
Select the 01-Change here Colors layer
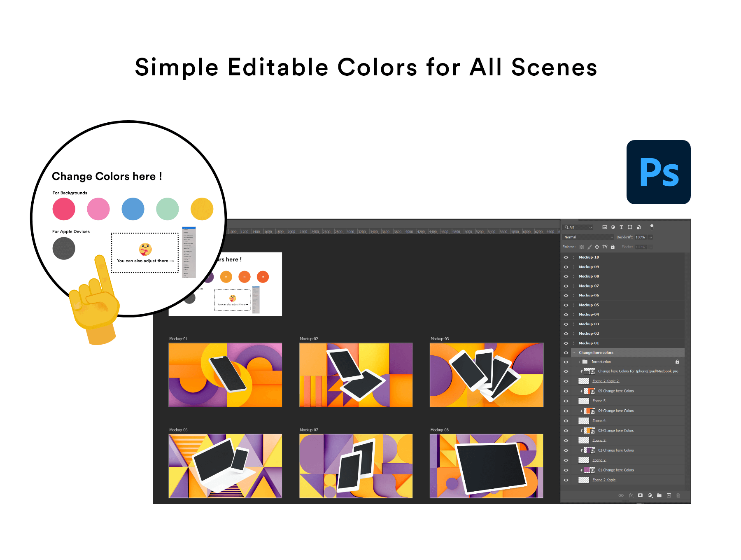[x=628, y=470]
